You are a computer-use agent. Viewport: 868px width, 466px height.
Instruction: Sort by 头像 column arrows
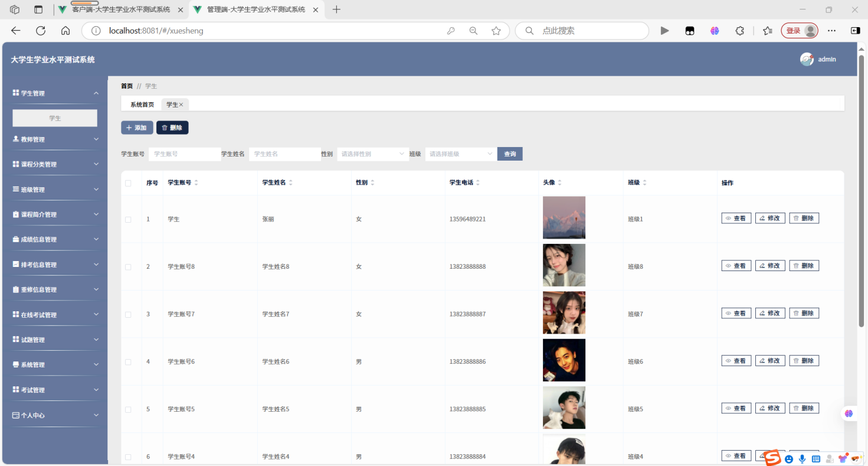tap(559, 183)
